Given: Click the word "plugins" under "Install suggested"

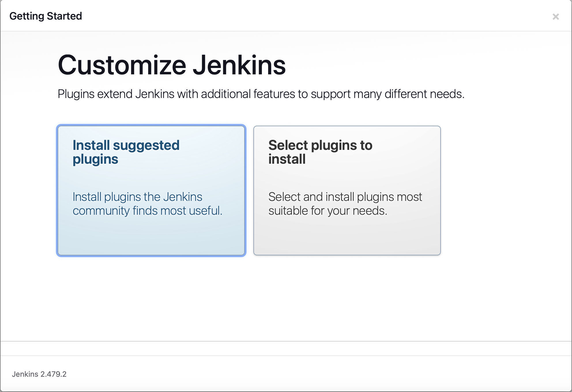Looking at the screenshot, I should [95, 159].
